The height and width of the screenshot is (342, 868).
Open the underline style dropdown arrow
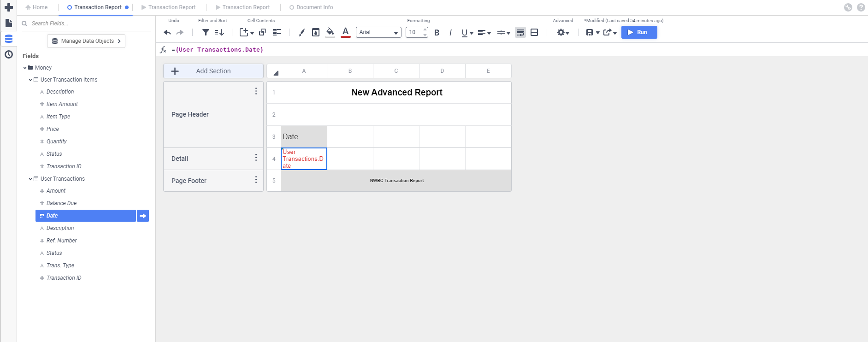point(472,33)
